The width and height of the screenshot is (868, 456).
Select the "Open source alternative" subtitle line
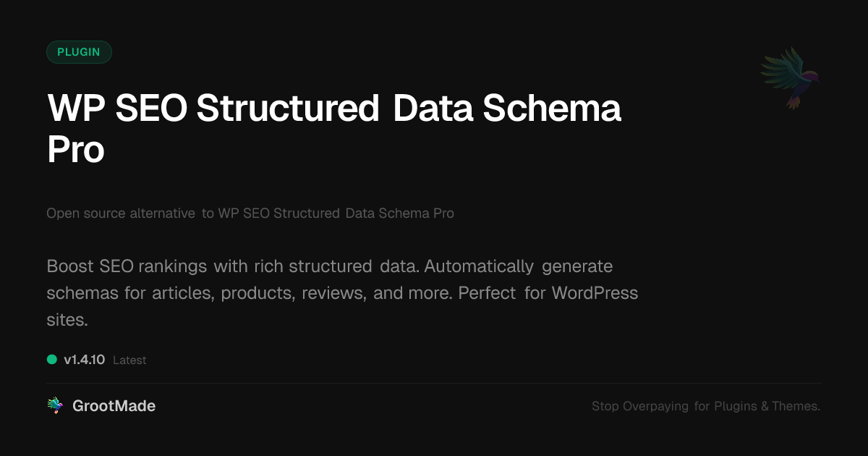click(x=120, y=214)
